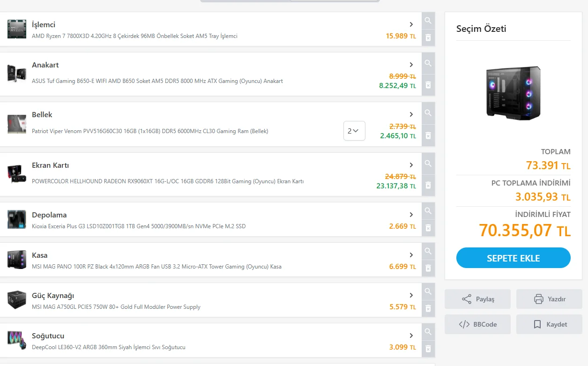Click magnifier icon in the Bellek row
Screen dimensions: 588x366
(x=428, y=113)
